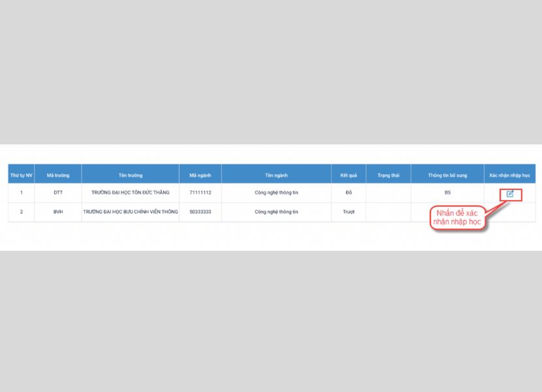Click the 'Kết quả' column header

point(348,175)
